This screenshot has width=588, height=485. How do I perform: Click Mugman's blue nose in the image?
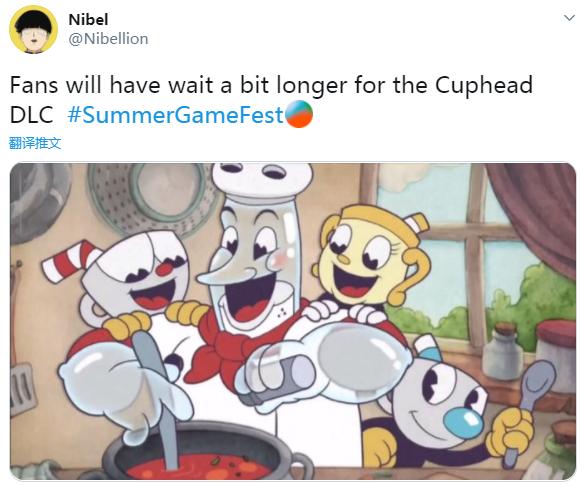click(x=462, y=422)
